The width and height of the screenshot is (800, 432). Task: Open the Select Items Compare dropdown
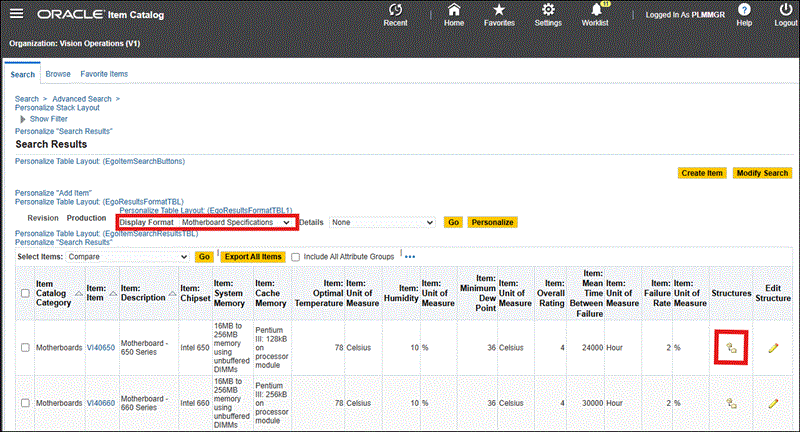tap(128, 257)
